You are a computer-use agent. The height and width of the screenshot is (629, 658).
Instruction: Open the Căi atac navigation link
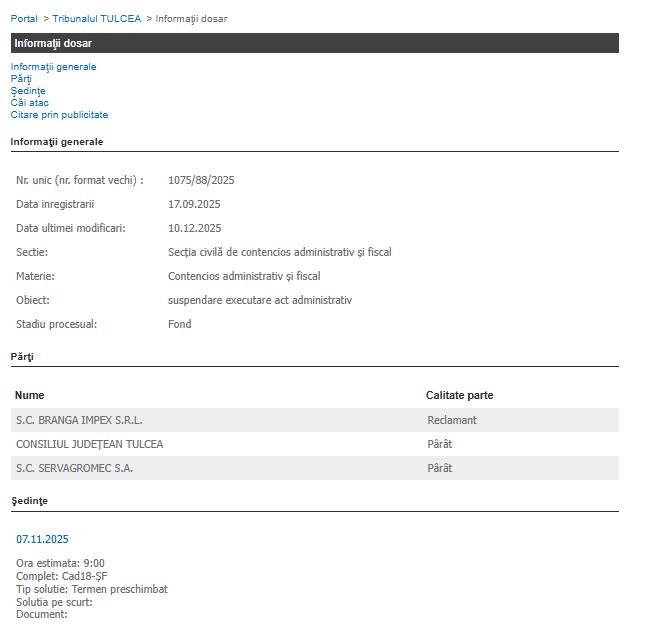(x=29, y=103)
